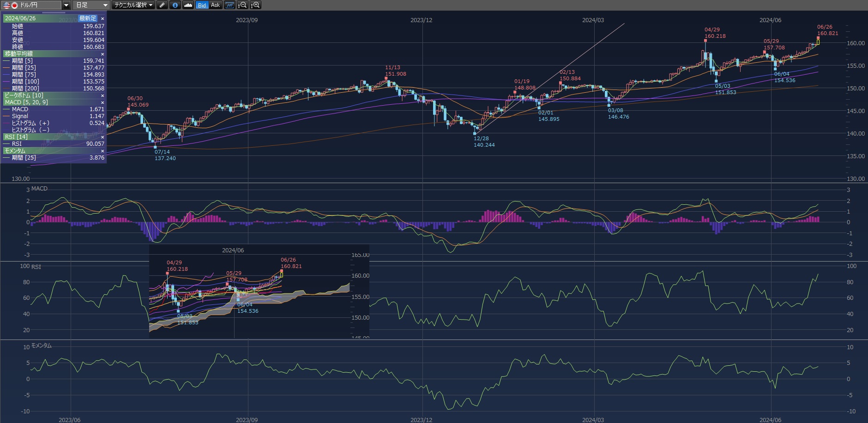Viewport: 868px width, 423px height.
Task: Expand the 日足 timeframe dropdown
Action: [91, 5]
